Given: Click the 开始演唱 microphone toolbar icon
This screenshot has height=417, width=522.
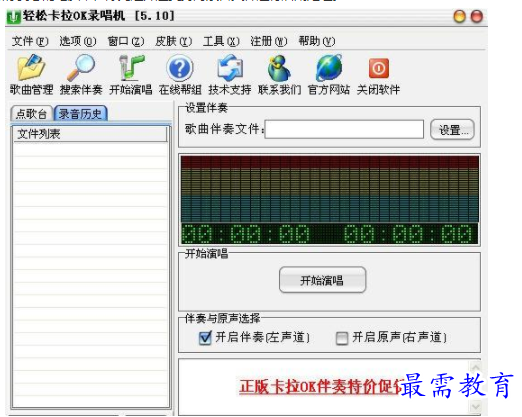Looking at the screenshot, I should pyautogui.click(x=131, y=68).
